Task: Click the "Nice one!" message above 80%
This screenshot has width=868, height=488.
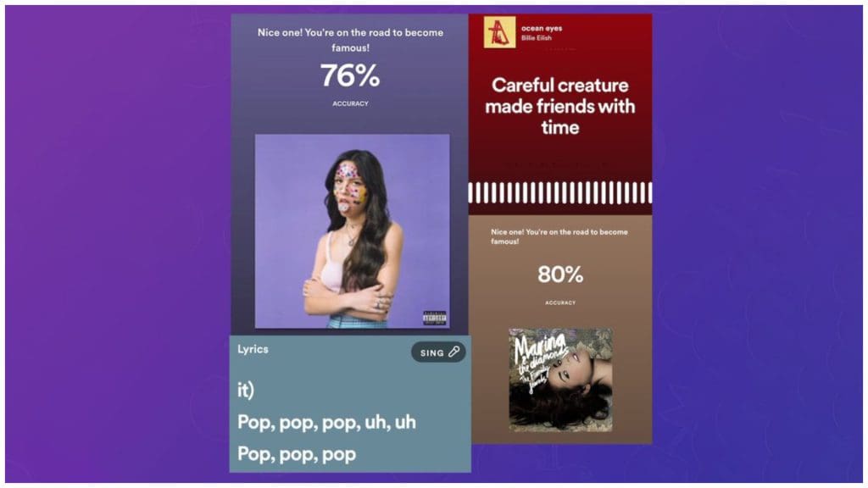Action: click(559, 236)
